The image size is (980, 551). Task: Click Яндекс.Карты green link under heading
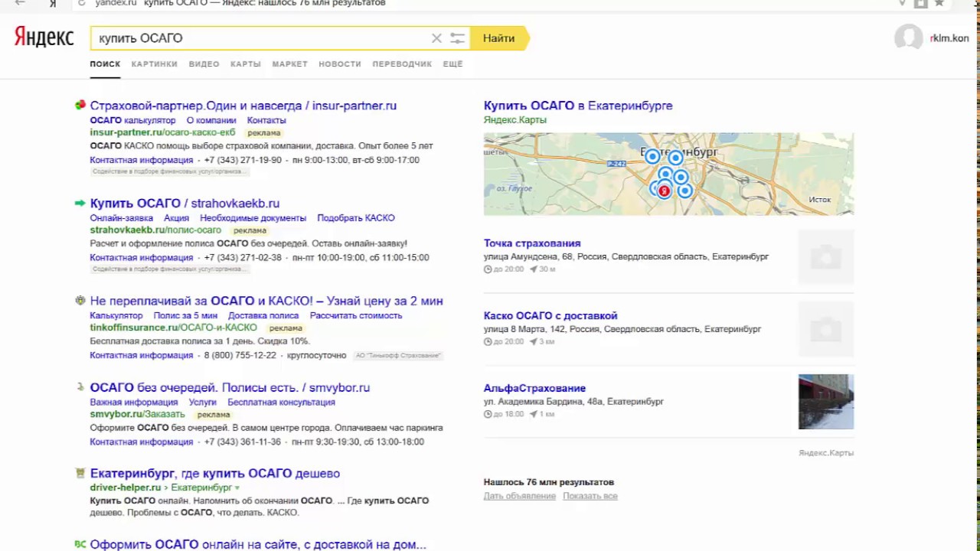click(515, 120)
